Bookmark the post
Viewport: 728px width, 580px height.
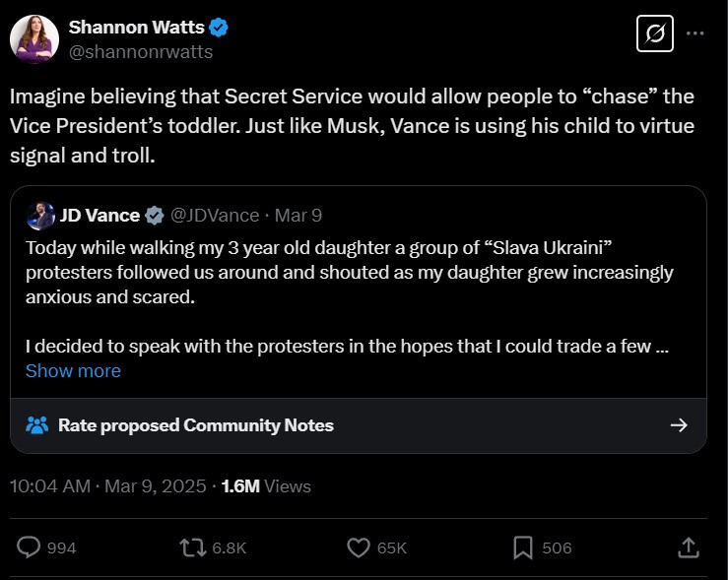click(523, 547)
